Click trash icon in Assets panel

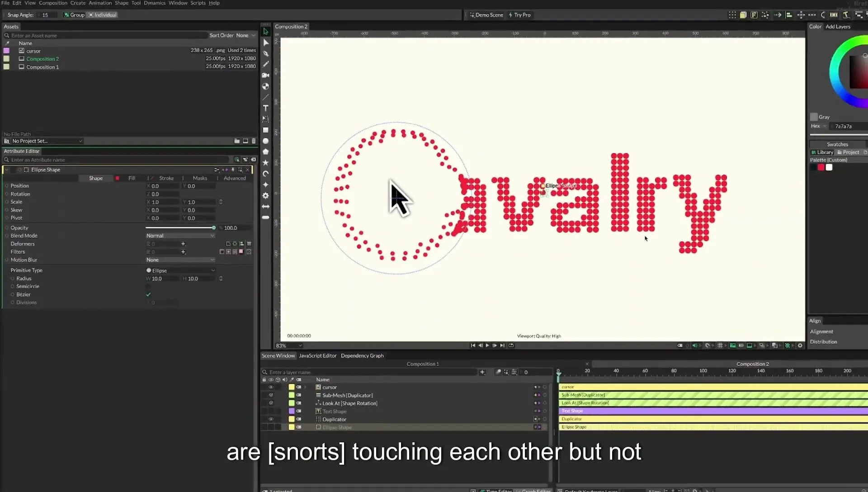[254, 141]
